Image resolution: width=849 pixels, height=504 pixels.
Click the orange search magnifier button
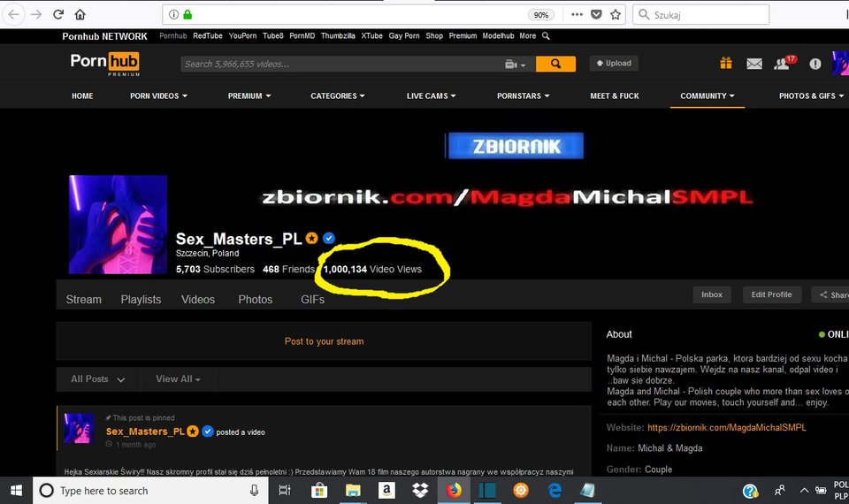pos(555,64)
